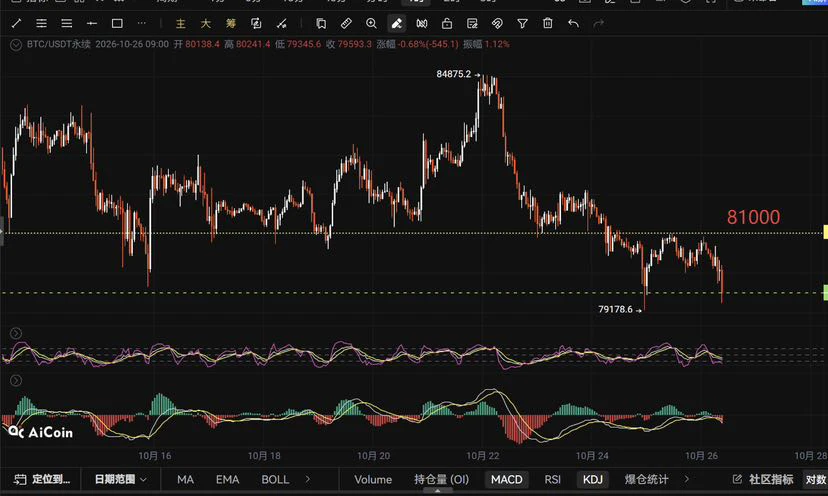This screenshot has width=828, height=496.
Task: Toggle the KDJ indicator
Action: pos(592,479)
